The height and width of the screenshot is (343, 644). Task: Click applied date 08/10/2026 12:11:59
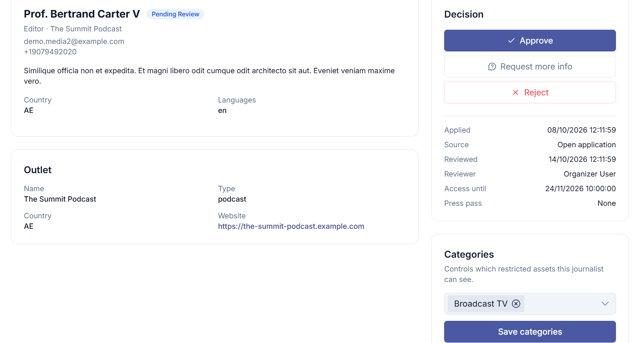pyautogui.click(x=581, y=130)
